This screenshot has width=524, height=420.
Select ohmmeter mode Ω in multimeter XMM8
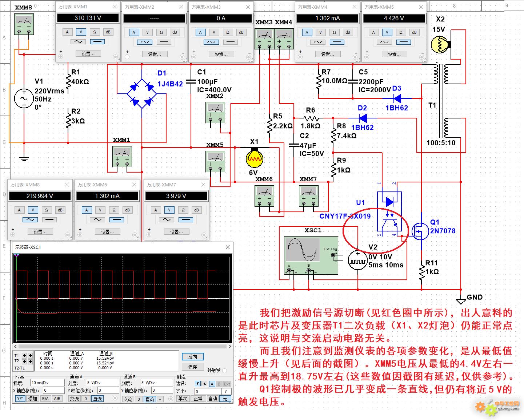coord(47,210)
